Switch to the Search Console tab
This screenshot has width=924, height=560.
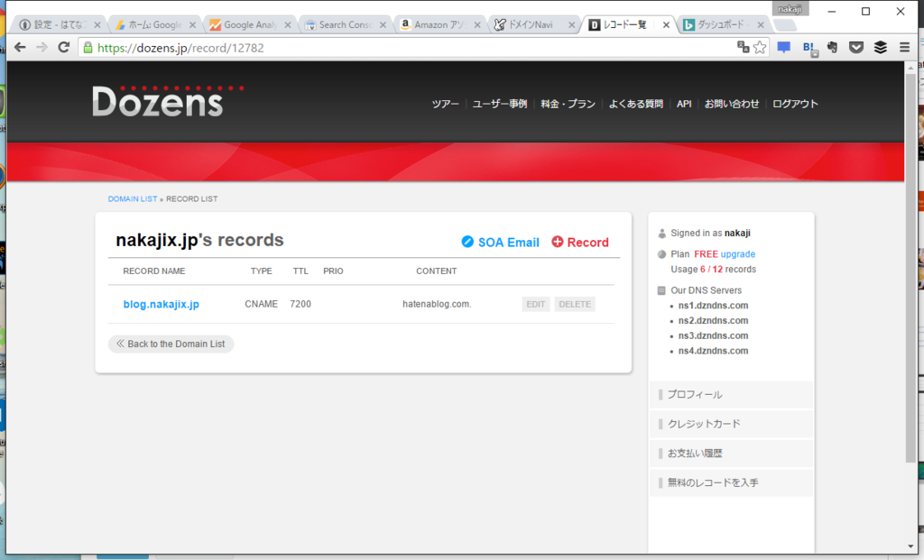[x=346, y=24]
